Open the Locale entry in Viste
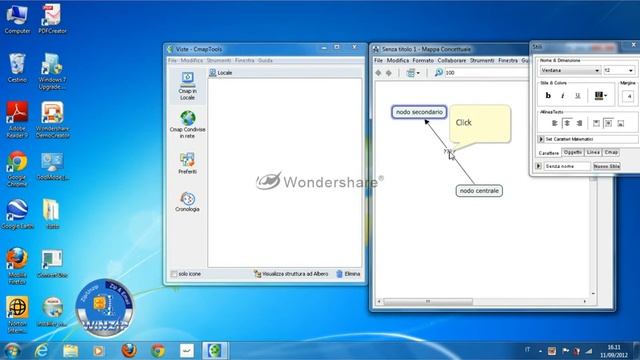This screenshot has width=640, height=360. [x=221, y=73]
